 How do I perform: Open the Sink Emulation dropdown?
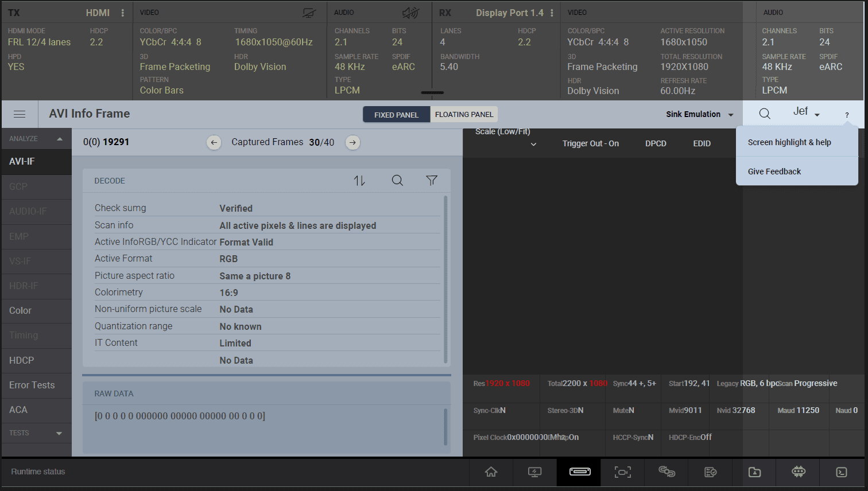700,114
